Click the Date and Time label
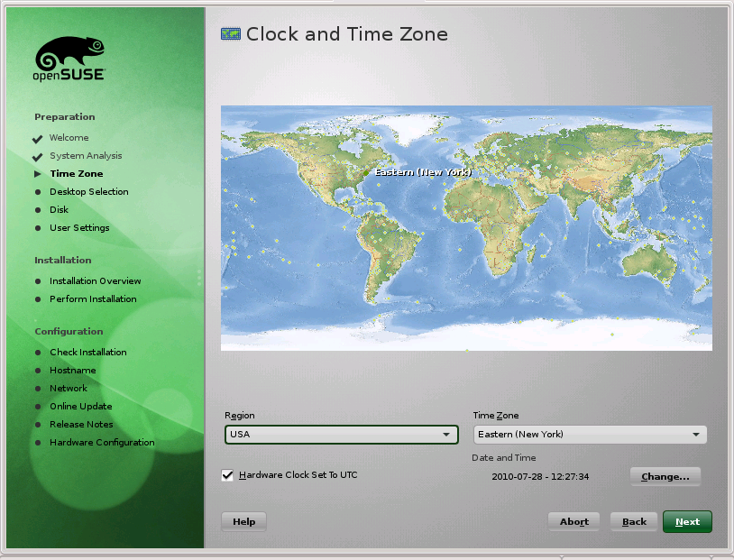The width and height of the screenshot is (734, 560). pyautogui.click(x=504, y=458)
